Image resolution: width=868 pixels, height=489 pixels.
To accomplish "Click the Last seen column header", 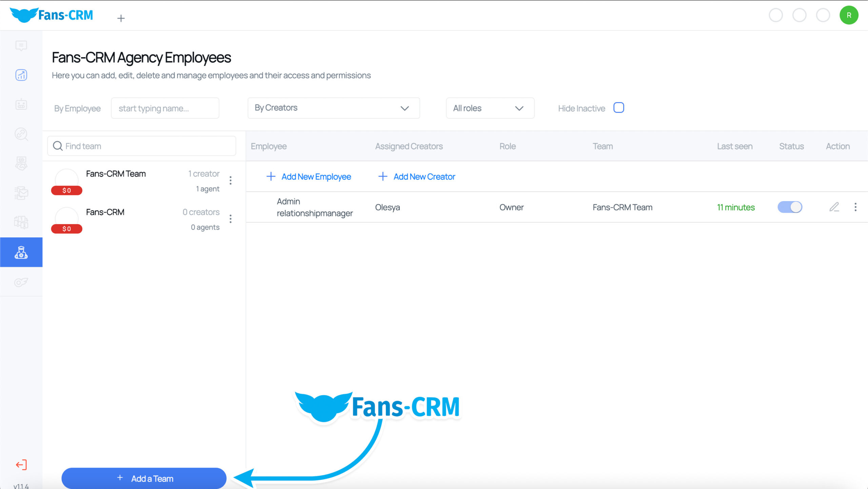I will pos(735,146).
